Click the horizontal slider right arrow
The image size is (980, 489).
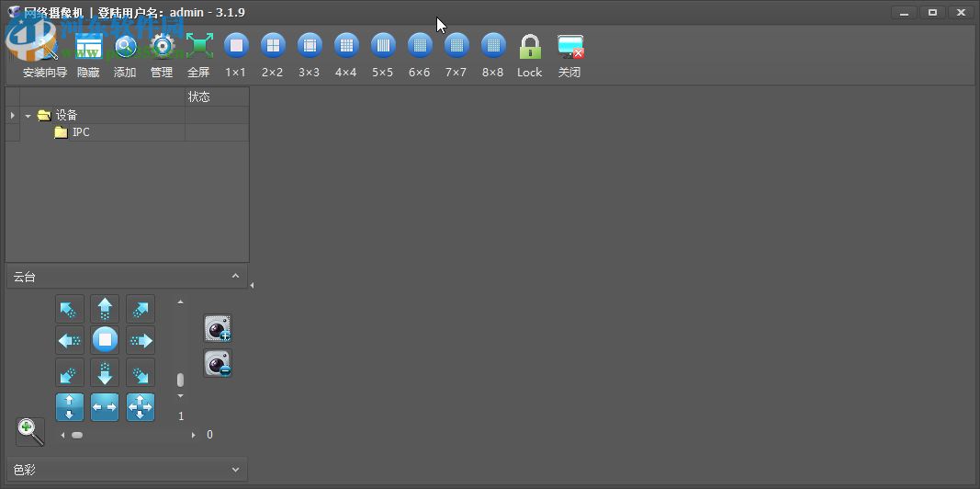pos(193,435)
